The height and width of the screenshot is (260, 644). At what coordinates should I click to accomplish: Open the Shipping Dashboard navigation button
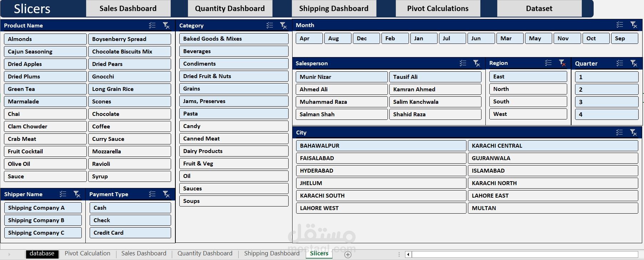pyautogui.click(x=334, y=9)
